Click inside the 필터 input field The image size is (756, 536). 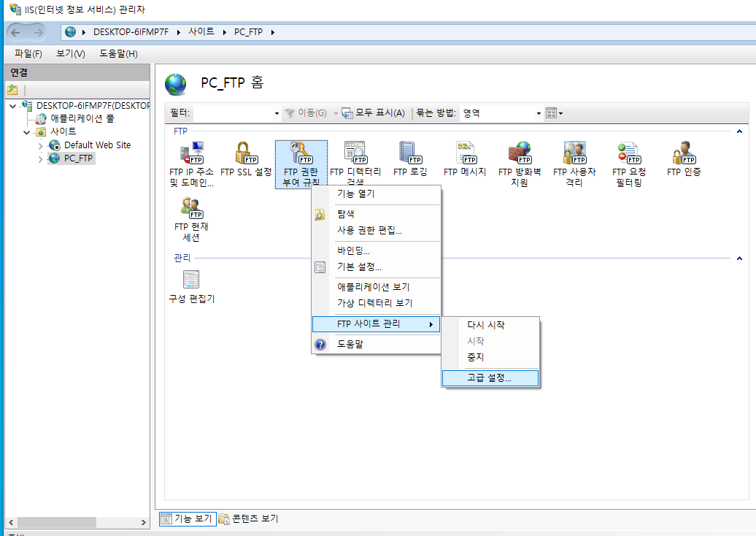234,113
